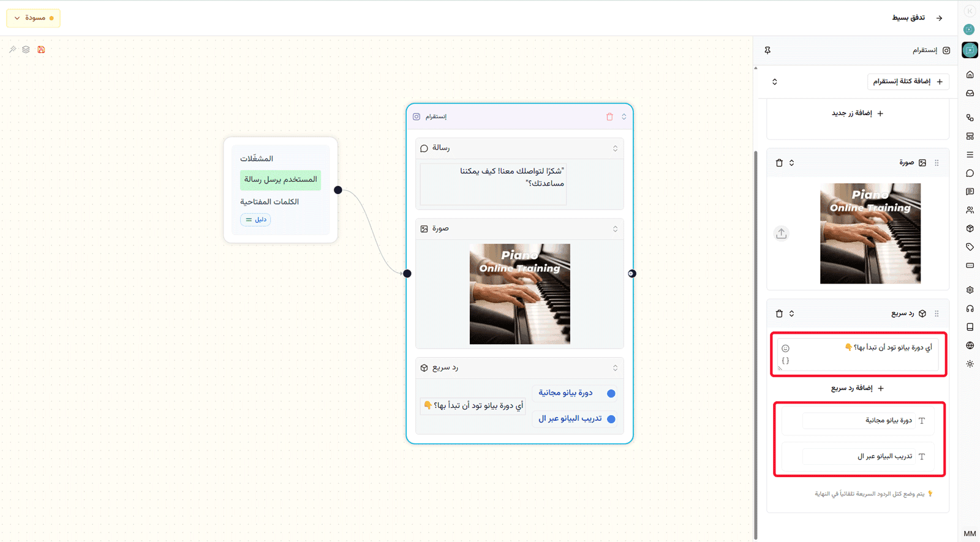Click إضافة زر جديد button

[858, 113]
